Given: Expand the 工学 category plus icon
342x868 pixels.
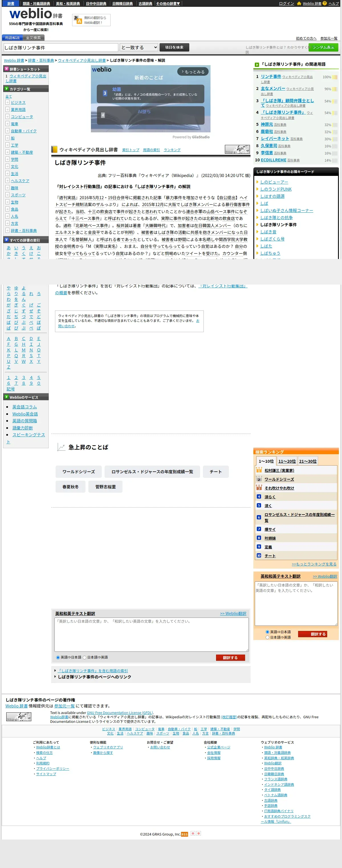Looking at the screenshot, I should tap(7, 145).
